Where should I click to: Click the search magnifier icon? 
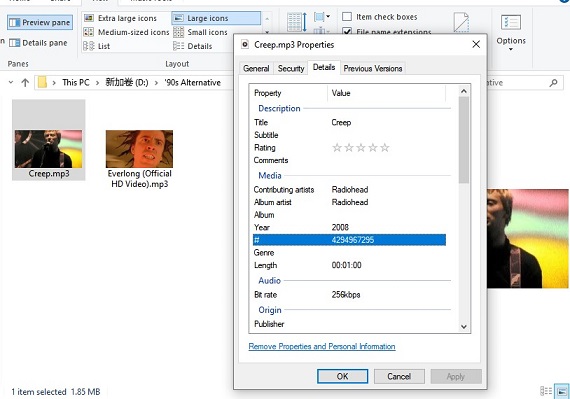553,83
